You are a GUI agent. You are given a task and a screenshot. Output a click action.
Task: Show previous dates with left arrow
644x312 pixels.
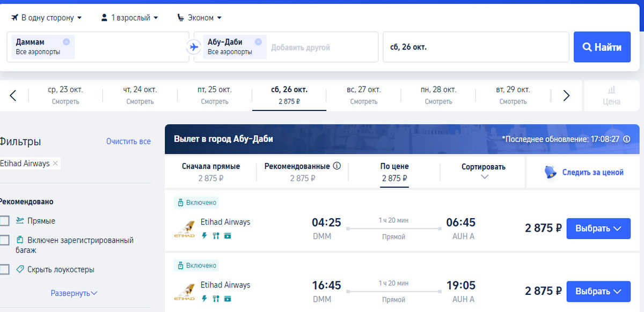(x=13, y=95)
